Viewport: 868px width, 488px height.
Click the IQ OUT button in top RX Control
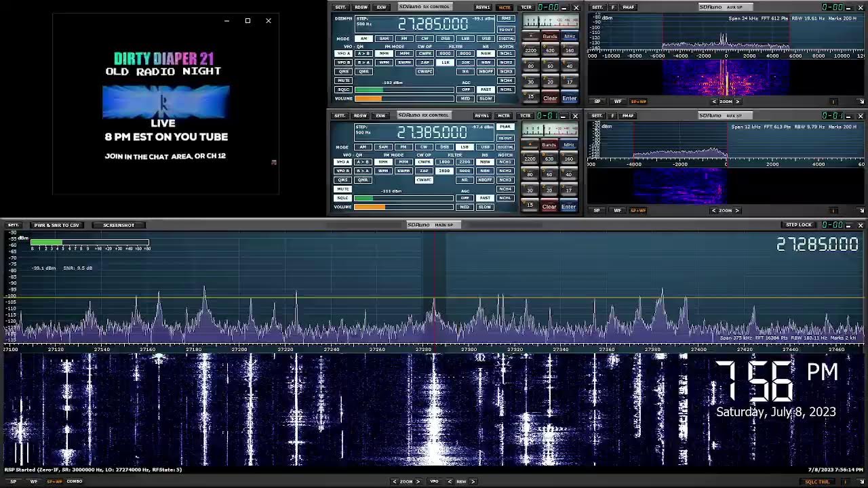pos(506,30)
